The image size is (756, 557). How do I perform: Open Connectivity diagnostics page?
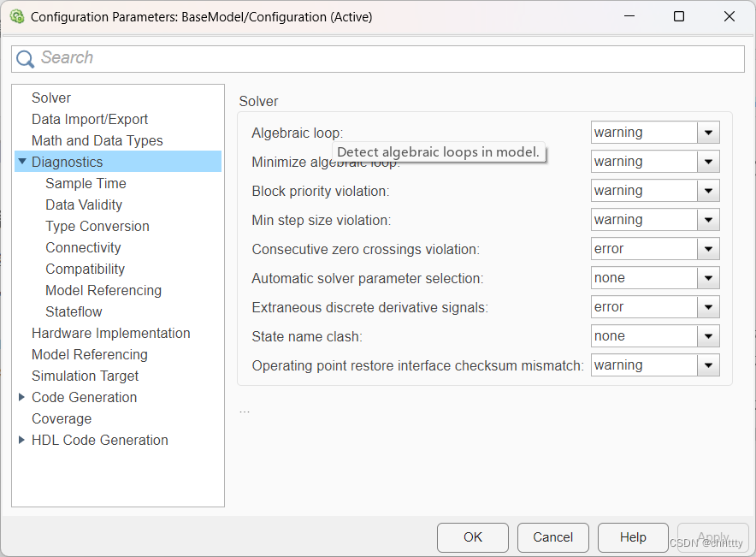[x=84, y=247]
